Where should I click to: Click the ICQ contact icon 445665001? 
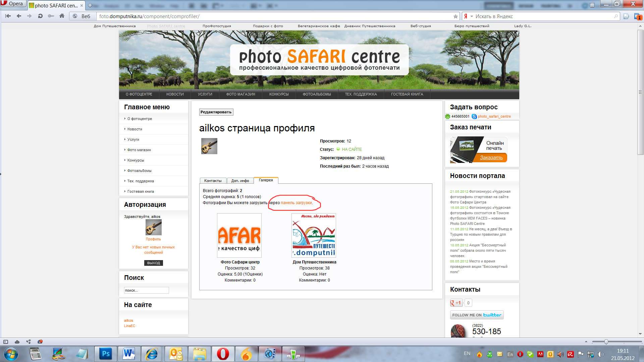click(x=447, y=117)
